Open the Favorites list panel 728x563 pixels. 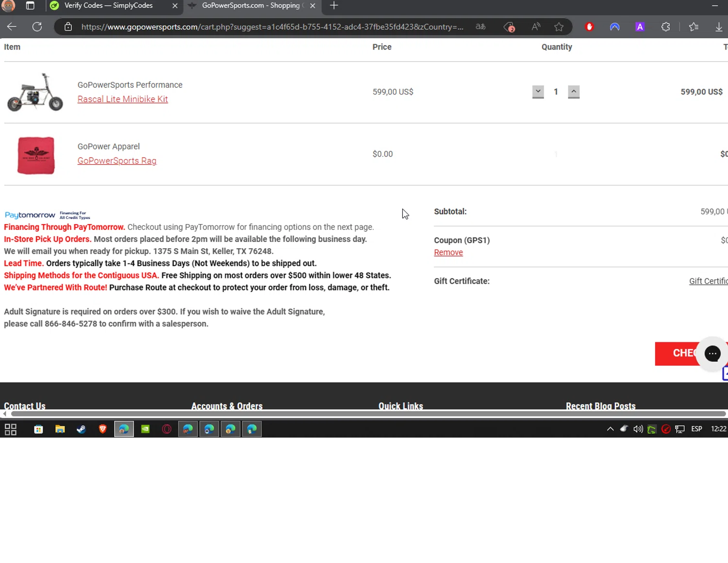pos(694,27)
